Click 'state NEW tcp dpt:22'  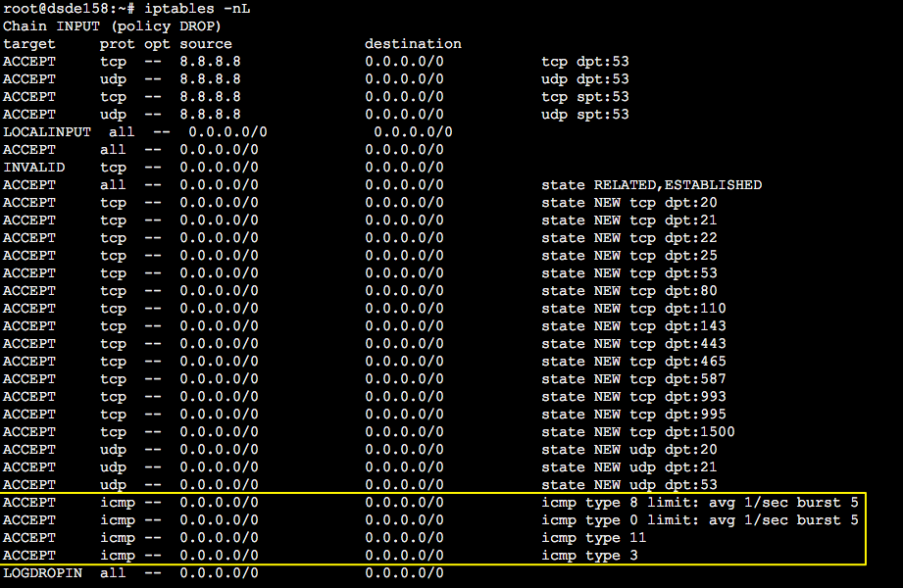(629, 238)
